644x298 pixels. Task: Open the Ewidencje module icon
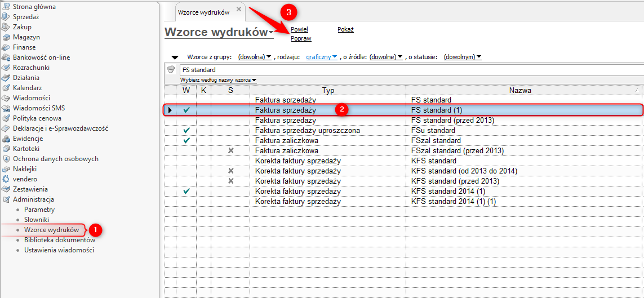[6, 139]
